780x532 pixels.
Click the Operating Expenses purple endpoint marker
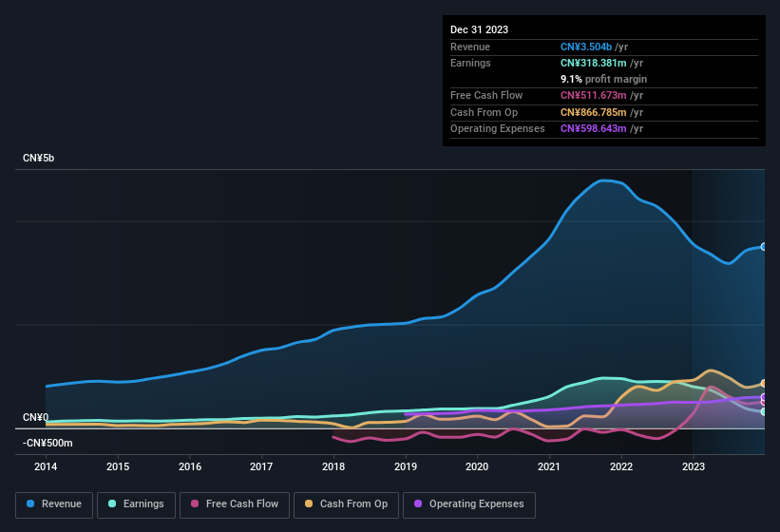coord(764,397)
